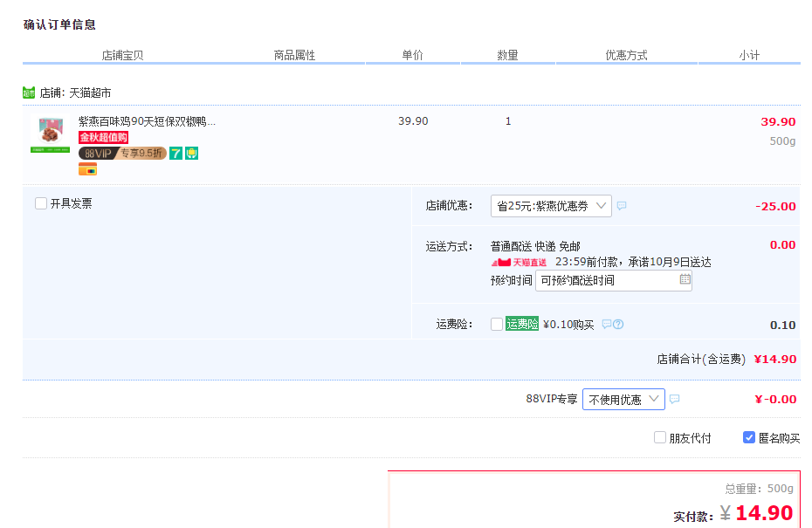
Task: Click the 39.90 unit price value
Action: pos(413,121)
